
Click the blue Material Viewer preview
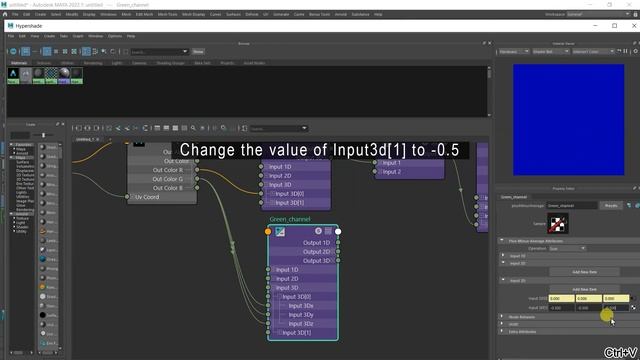point(569,120)
